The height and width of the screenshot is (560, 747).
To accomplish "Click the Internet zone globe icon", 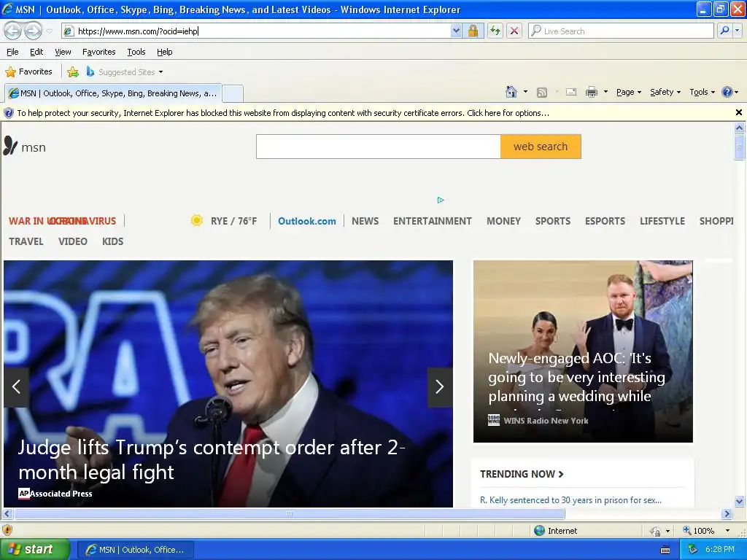I will coord(539,531).
